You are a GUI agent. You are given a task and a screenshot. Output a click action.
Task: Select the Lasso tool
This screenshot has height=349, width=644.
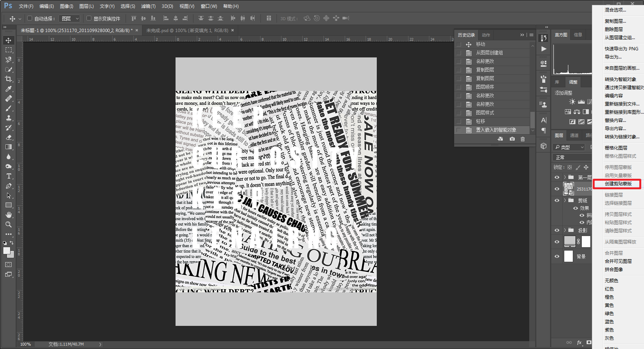coord(8,60)
